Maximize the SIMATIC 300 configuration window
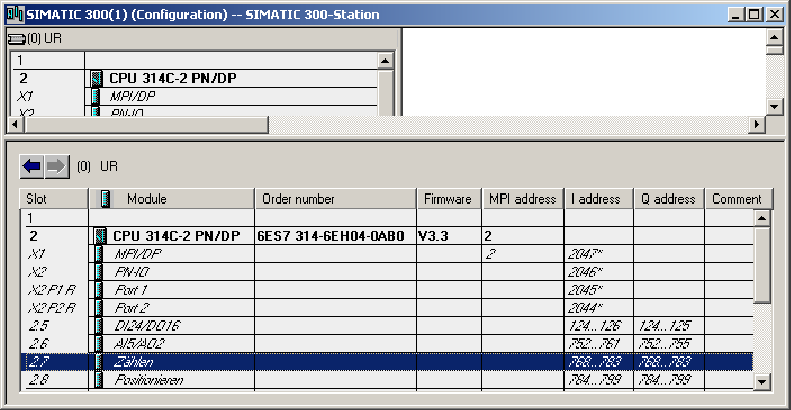The image size is (791, 410). 754,15
